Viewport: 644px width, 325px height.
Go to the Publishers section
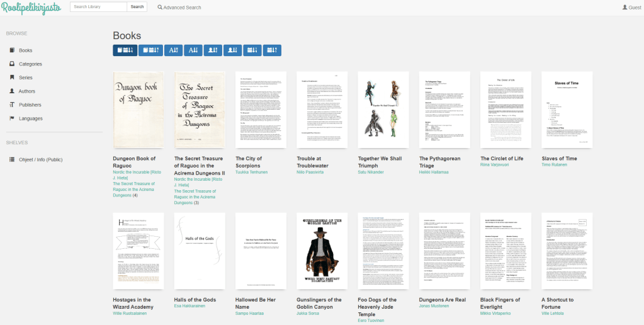(30, 105)
